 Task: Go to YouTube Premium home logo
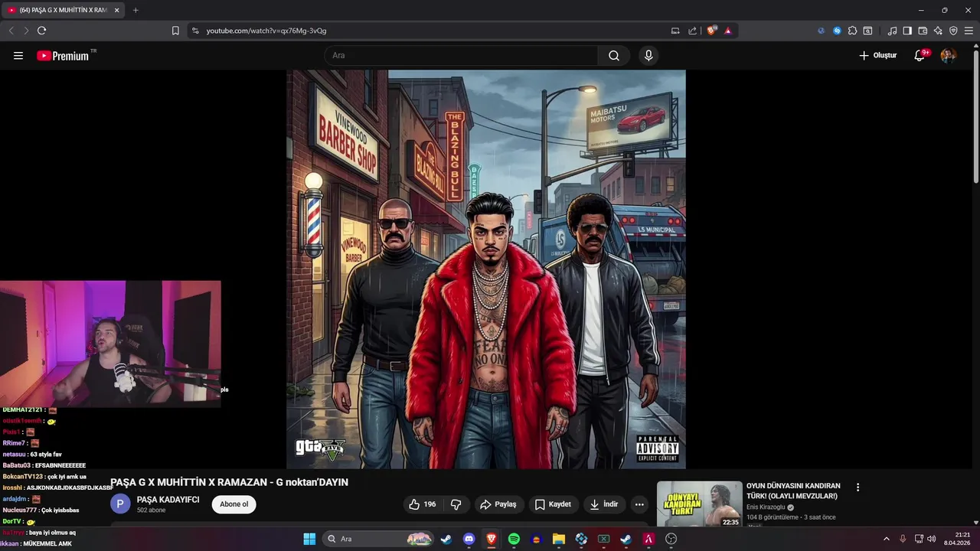[x=64, y=55]
